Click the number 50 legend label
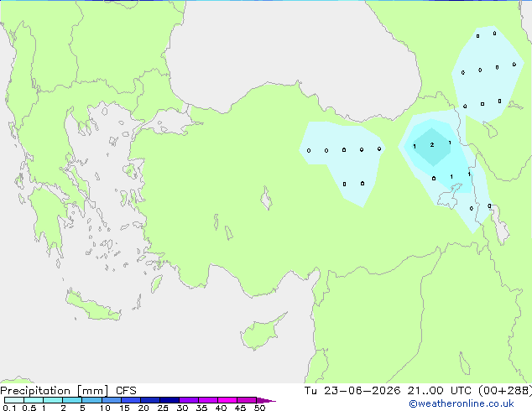This screenshot has height=411, width=532. pyautogui.click(x=259, y=408)
